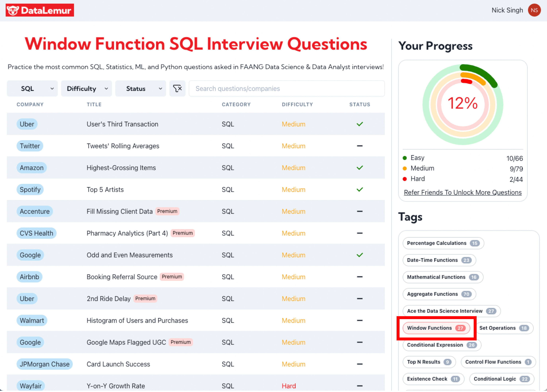Open Booking Referral Source question

coord(122,277)
